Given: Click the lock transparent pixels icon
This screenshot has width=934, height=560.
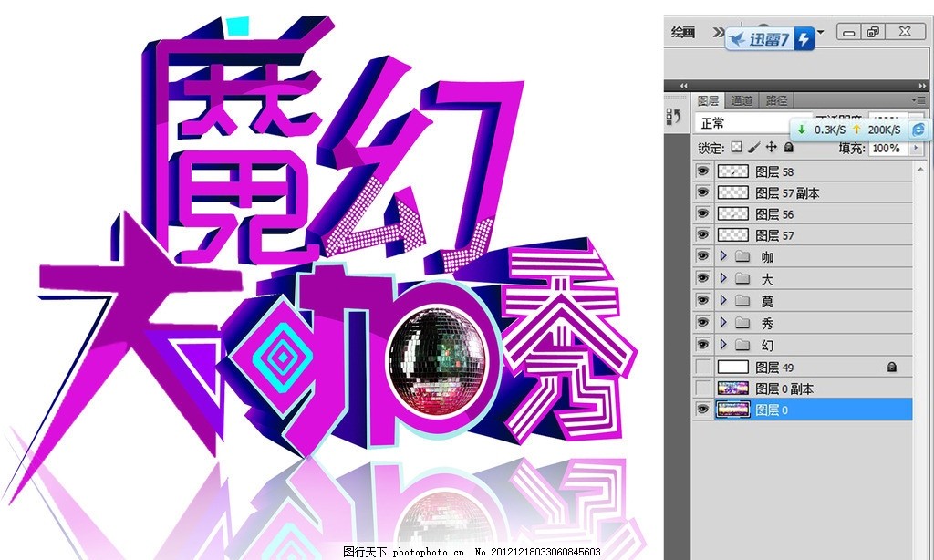Looking at the screenshot, I should pos(736,147).
